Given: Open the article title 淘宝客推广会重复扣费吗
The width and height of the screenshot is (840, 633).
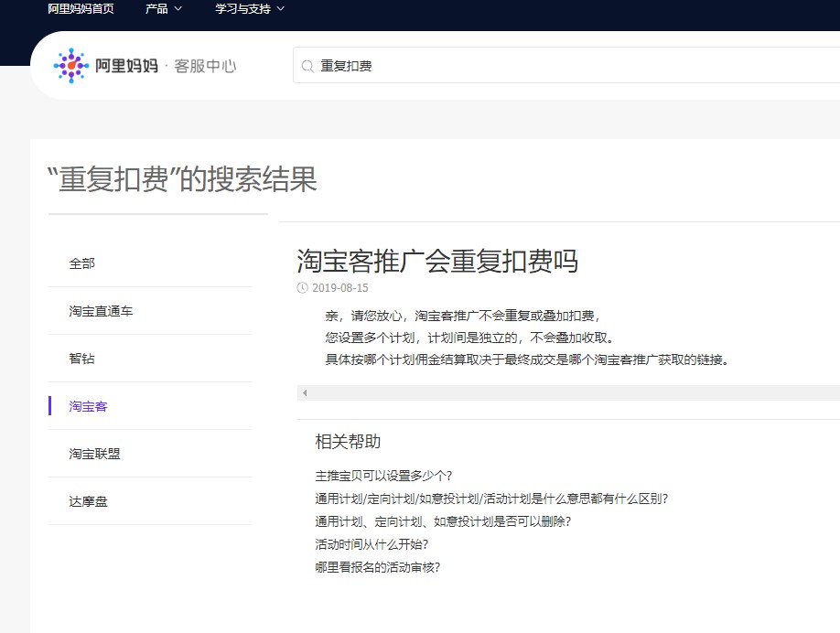Looking at the screenshot, I should pyautogui.click(x=437, y=262).
